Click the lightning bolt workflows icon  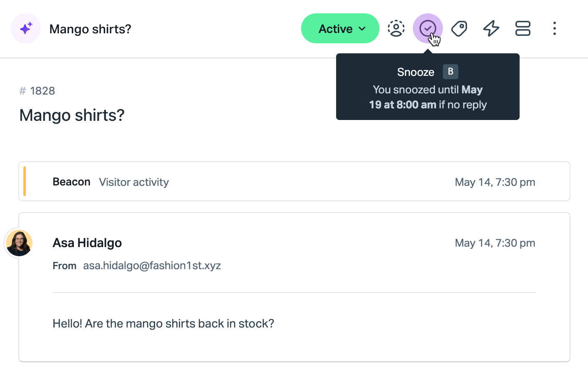(491, 28)
